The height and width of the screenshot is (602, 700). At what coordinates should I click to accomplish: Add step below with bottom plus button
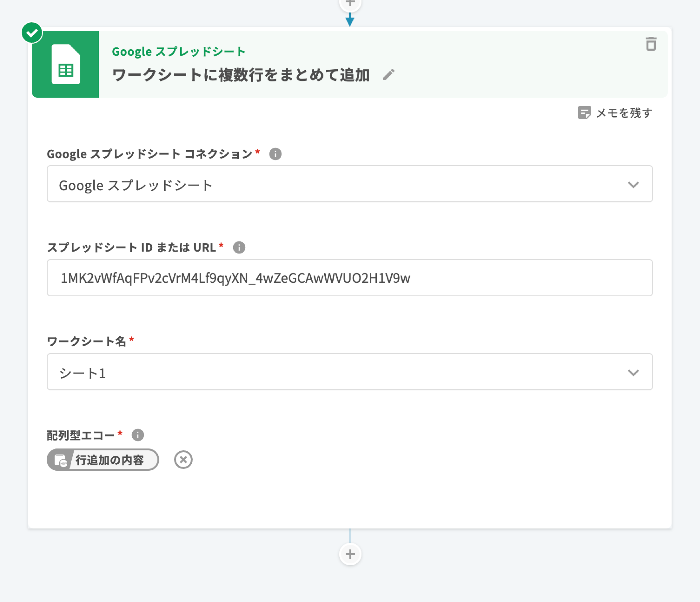click(350, 554)
